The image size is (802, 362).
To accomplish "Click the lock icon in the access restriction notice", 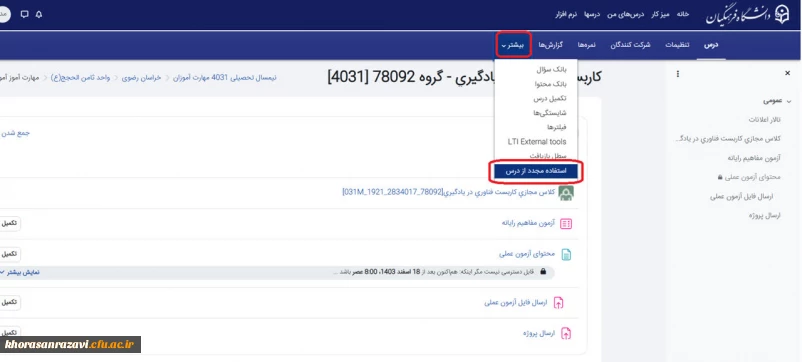I will (x=543, y=272).
